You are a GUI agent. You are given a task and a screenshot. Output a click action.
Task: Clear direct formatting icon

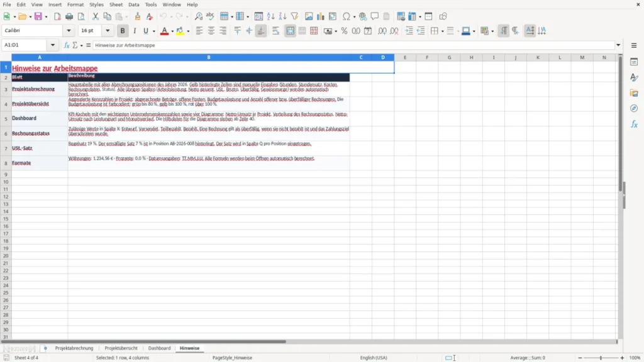pyautogui.click(x=150, y=16)
